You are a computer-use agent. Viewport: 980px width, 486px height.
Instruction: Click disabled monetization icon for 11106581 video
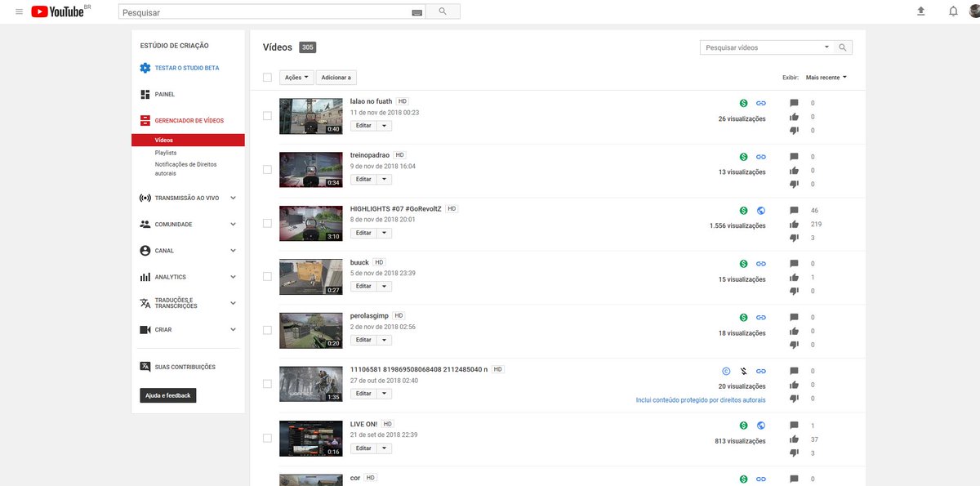[743, 371]
